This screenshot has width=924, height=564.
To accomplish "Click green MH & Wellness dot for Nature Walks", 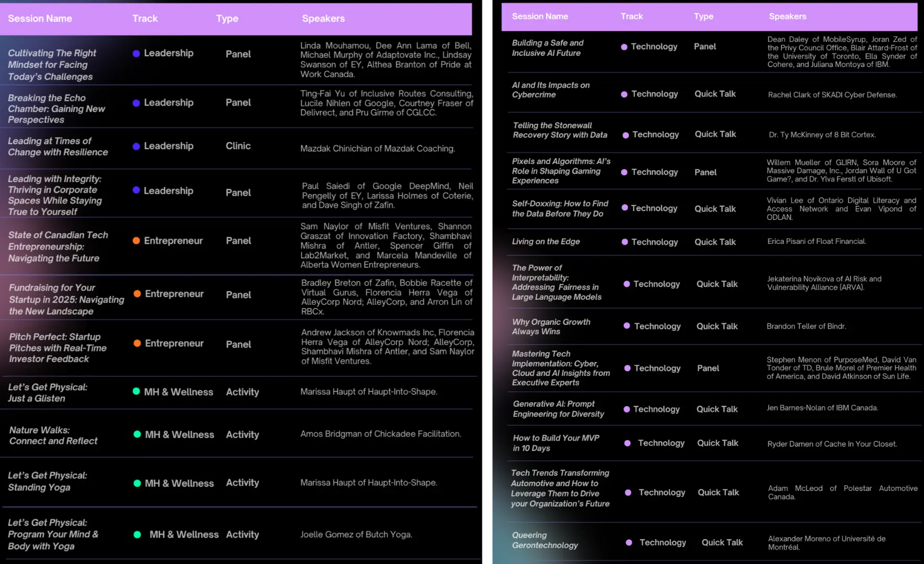I will point(137,434).
